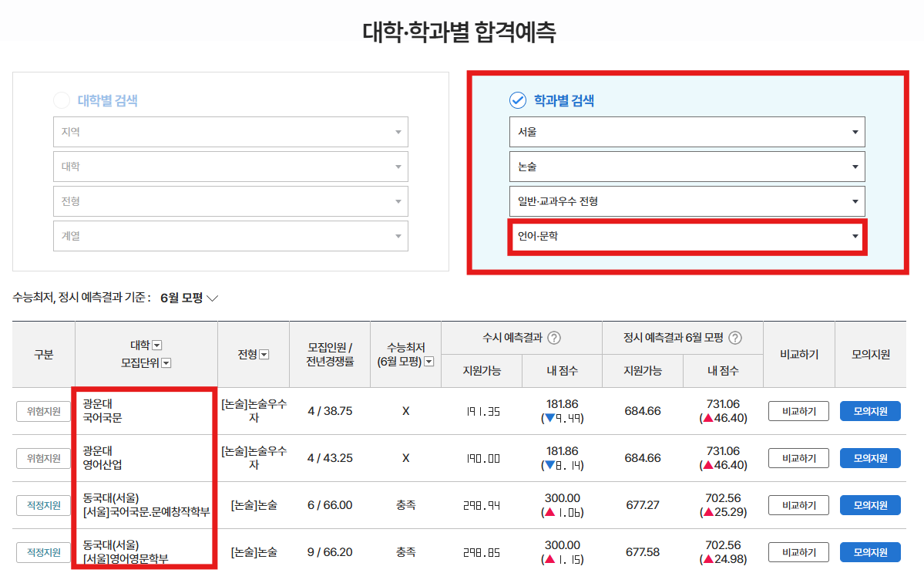924x573 pixels.
Task: Click 비교하기 for 동국대 영어영문학부
Action: pyautogui.click(x=798, y=552)
